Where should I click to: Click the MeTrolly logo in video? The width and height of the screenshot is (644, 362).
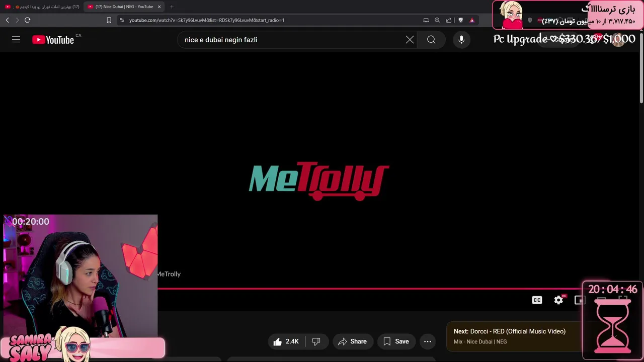click(319, 180)
